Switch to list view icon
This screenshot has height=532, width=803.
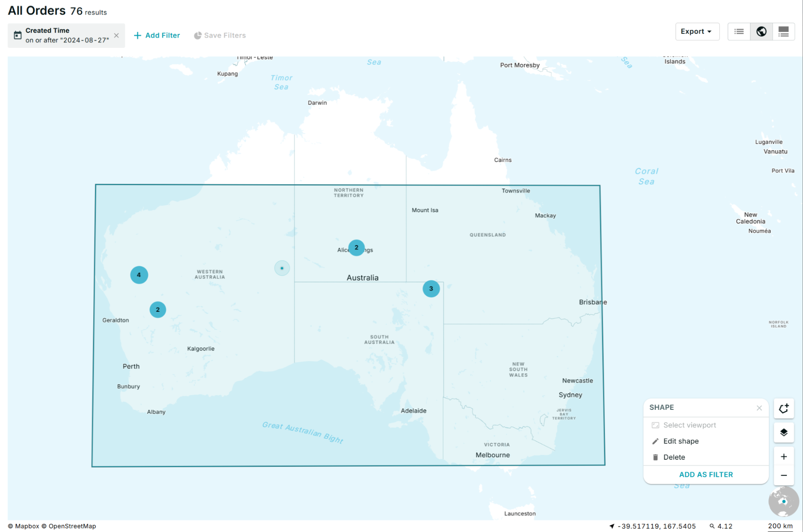tap(739, 31)
